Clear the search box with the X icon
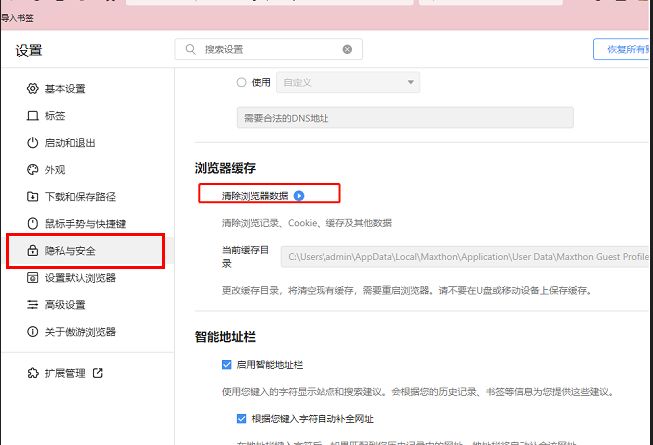 347,49
